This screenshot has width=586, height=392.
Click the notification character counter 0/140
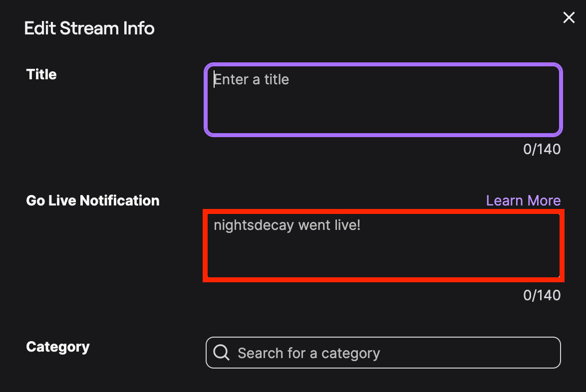(x=542, y=295)
